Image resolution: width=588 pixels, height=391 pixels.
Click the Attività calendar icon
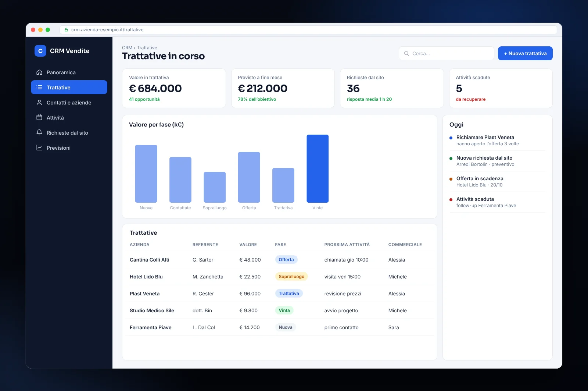(39, 118)
